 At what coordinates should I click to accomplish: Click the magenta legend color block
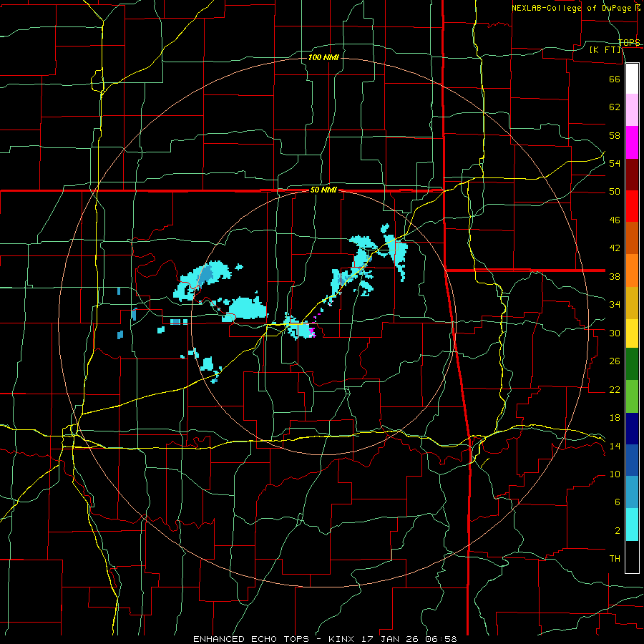632,142
